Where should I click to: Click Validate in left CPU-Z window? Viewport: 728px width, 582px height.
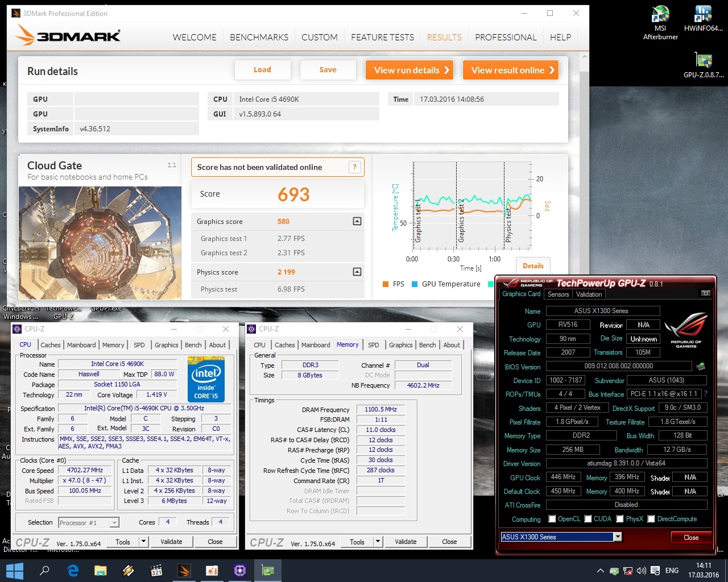pyautogui.click(x=171, y=542)
